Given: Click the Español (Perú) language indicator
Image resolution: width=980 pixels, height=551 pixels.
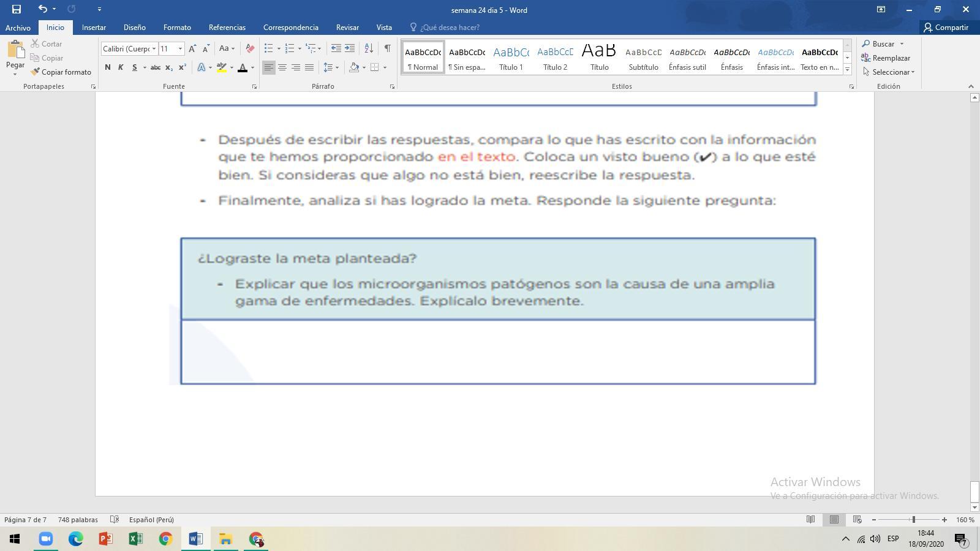Looking at the screenshot, I should [x=151, y=520].
